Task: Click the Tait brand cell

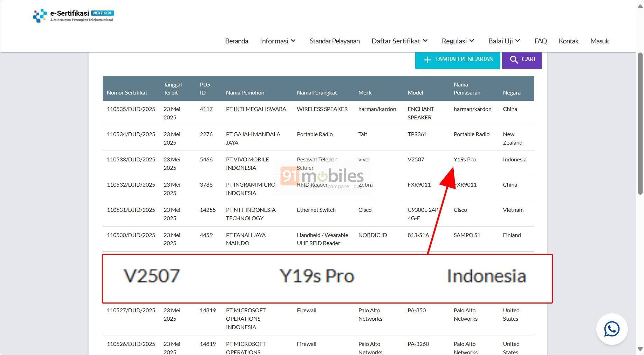Action: (363, 134)
